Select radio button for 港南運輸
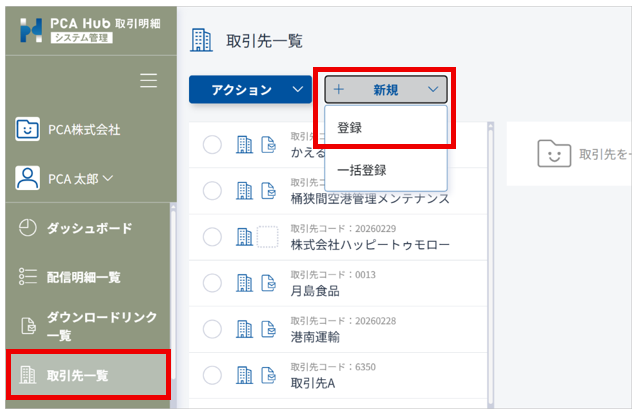640x414 pixels. click(x=212, y=329)
